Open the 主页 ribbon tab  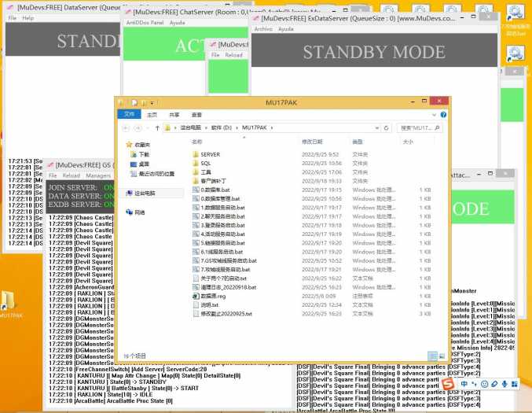click(x=152, y=115)
